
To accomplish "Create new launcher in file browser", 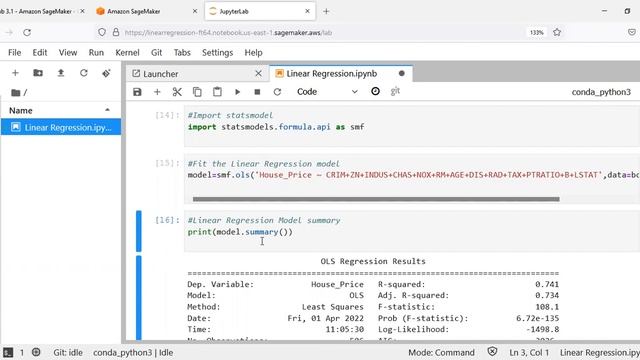I will pos(15,73).
